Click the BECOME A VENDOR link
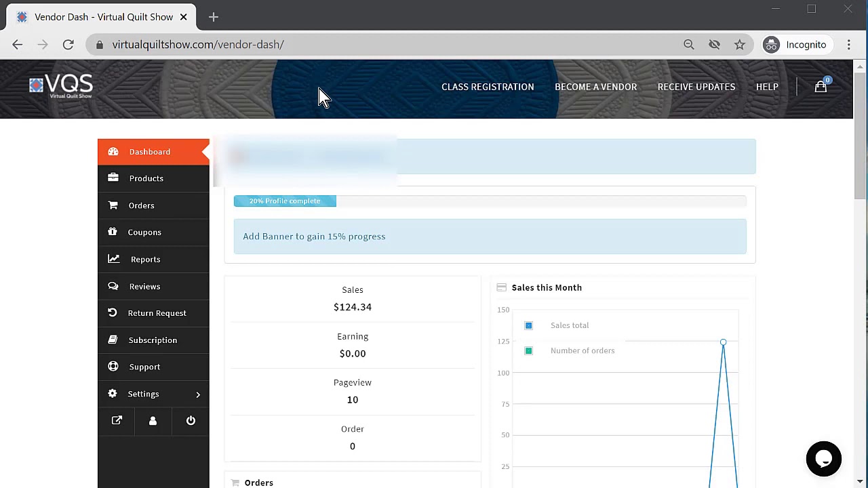 tap(595, 87)
